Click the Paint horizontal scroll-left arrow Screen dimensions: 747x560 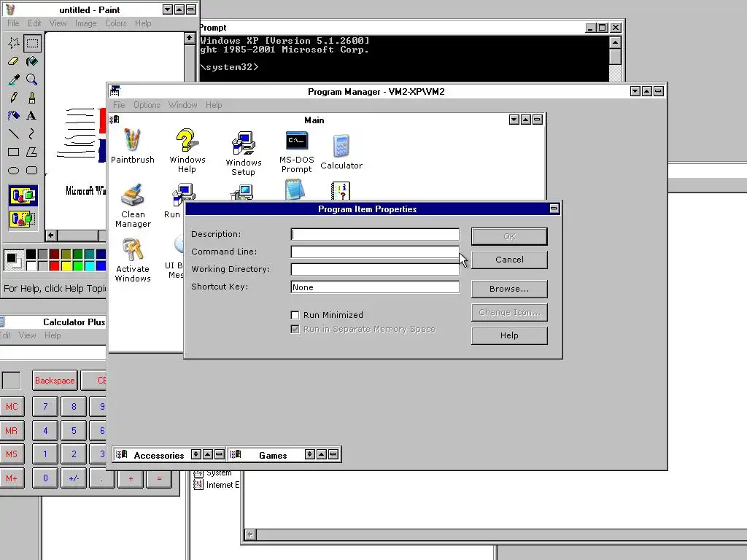(51, 236)
